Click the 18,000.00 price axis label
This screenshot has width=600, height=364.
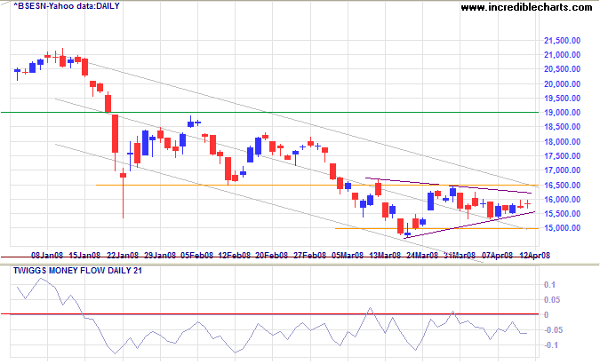tap(562, 142)
